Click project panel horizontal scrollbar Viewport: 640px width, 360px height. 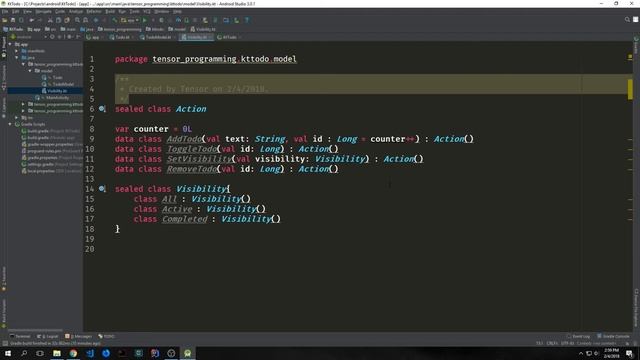point(36,330)
